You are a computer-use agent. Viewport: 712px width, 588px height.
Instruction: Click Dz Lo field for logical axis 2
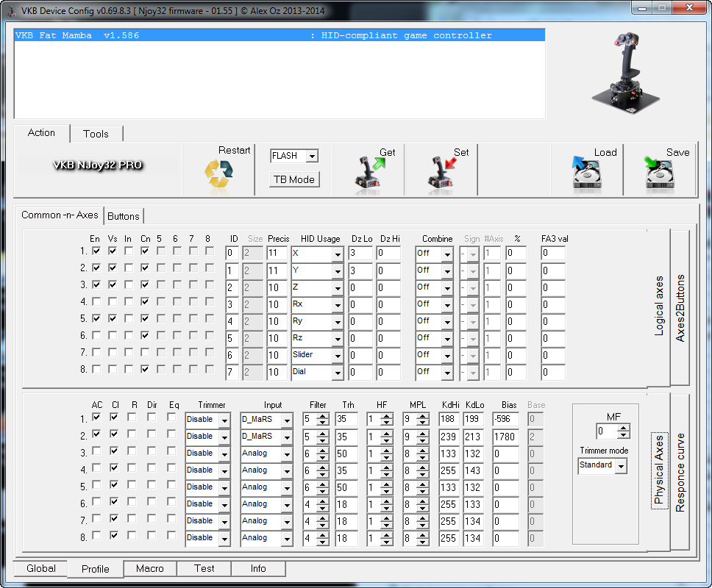(x=360, y=271)
